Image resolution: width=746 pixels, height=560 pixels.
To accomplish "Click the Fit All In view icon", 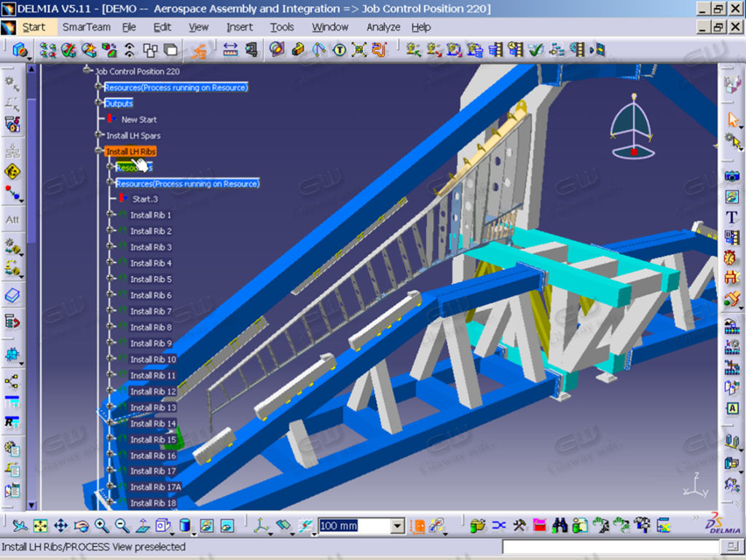I will [40, 526].
